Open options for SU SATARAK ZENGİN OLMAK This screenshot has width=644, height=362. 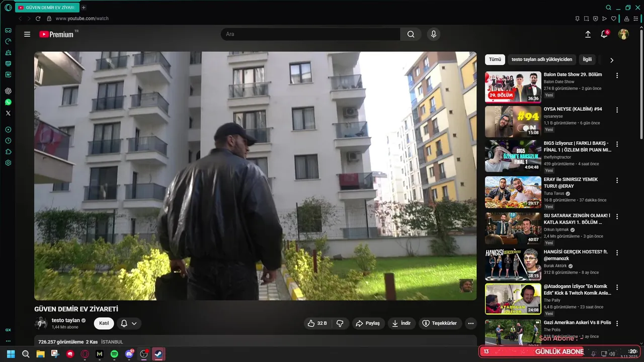pyautogui.click(x=617, y=216)
